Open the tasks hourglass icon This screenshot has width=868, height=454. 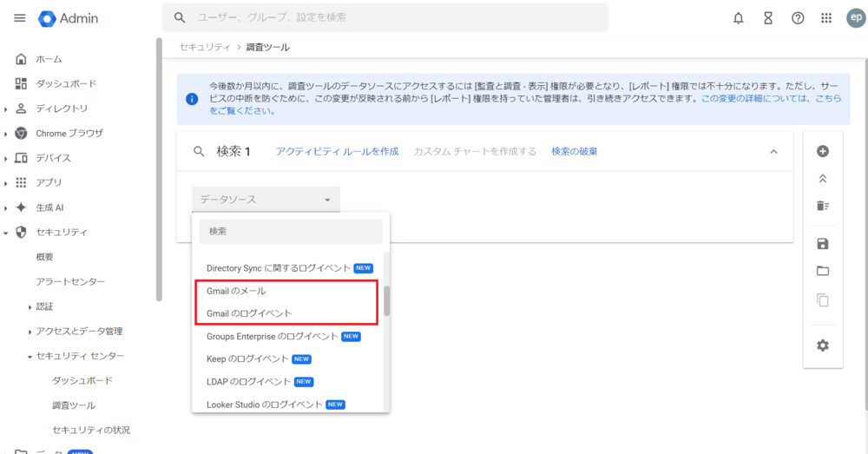click(768, 18)
